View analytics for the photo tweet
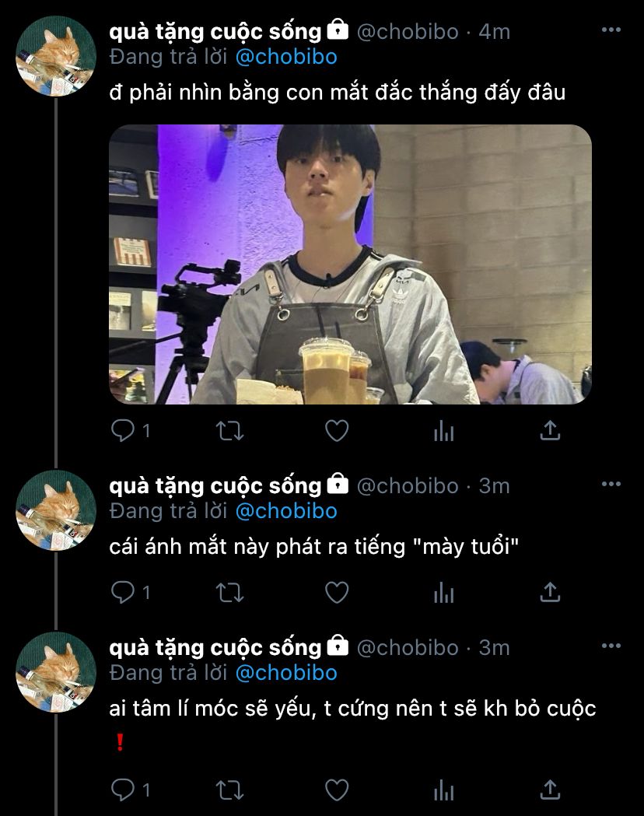 (x=443, y=430)
